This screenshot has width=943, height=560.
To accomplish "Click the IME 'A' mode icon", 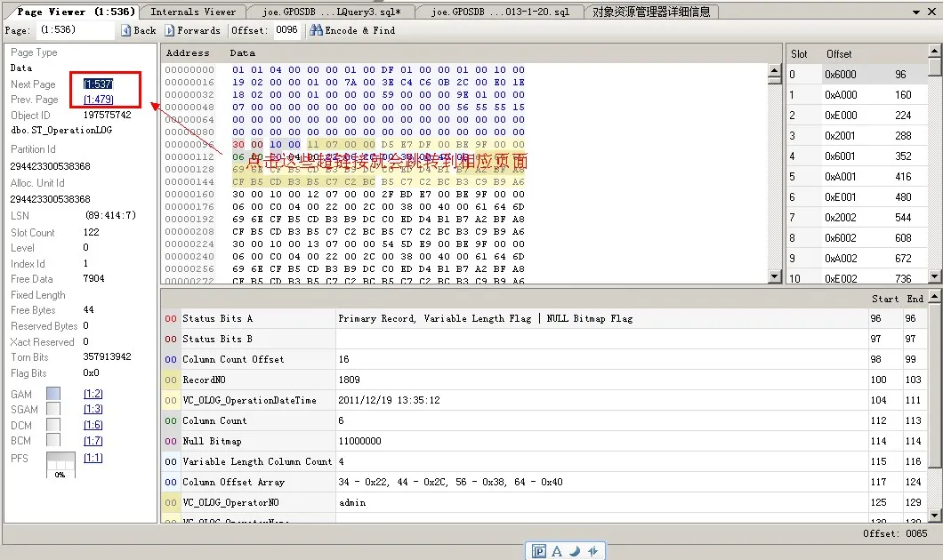I will click(x=557, y=551).
